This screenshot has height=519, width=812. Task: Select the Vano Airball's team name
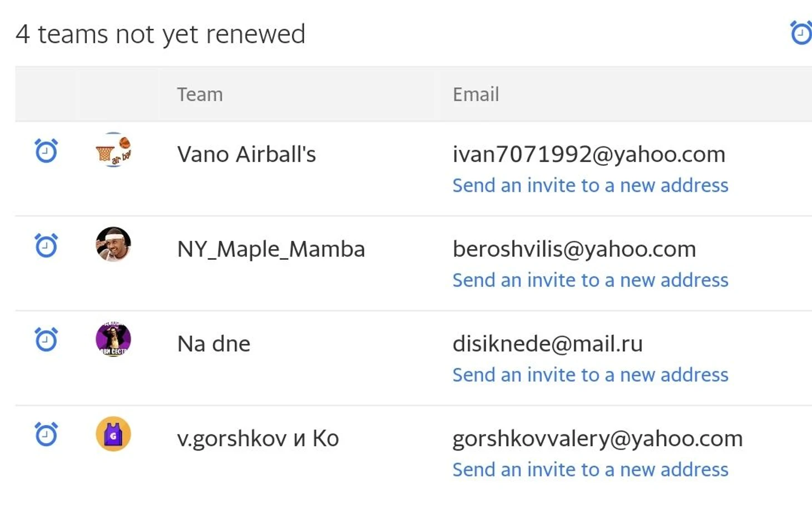(246, 154)
